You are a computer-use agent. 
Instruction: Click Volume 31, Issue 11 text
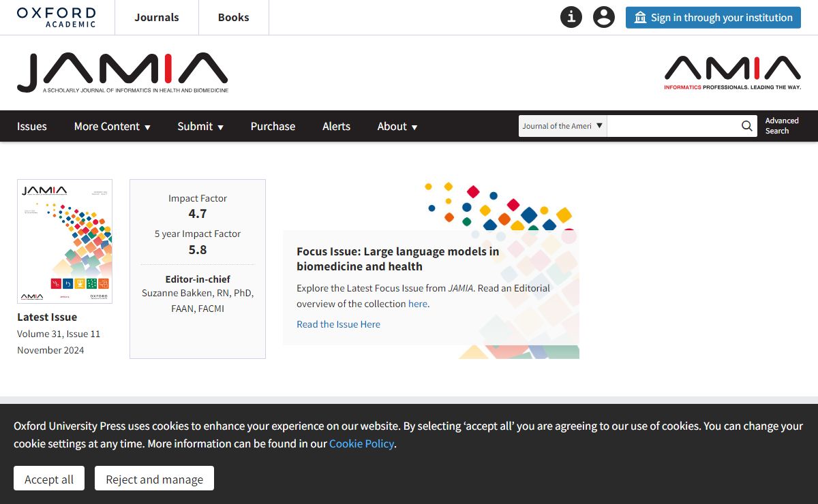59,334
